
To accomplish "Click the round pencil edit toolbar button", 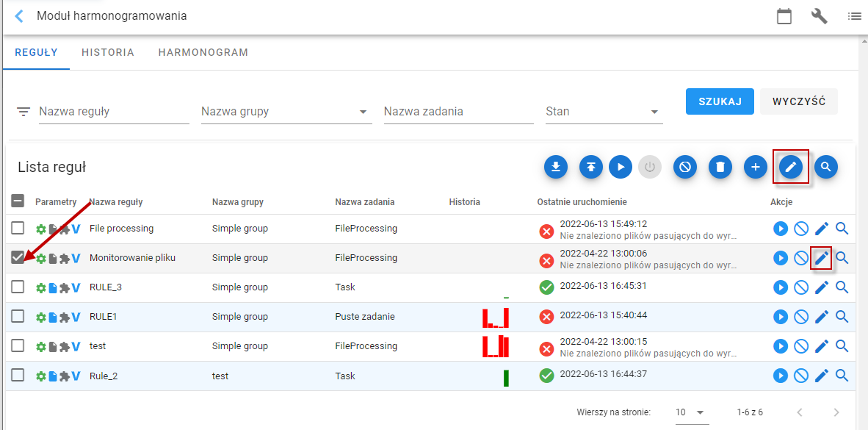I will [x=791, y=167].
